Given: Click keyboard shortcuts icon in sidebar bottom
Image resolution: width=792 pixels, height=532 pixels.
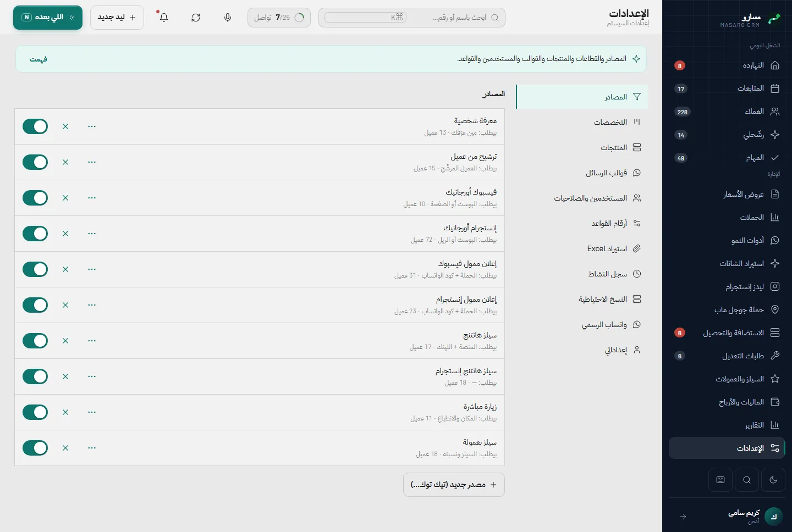Looking at the screenshot, I should click(x=721, y=480).
